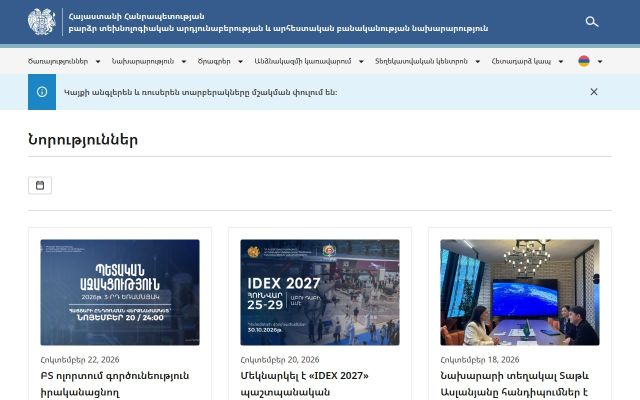Click the ministry name header title
This screenshot has height=400, width=640.
coord(278,22)
